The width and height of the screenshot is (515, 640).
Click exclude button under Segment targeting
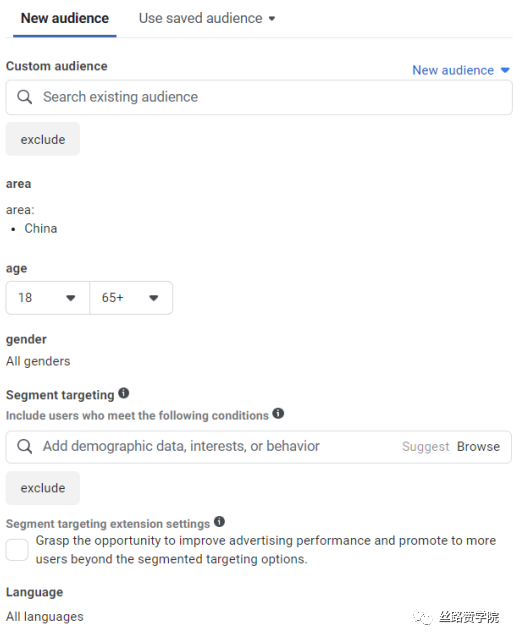[x=43, y=488]
